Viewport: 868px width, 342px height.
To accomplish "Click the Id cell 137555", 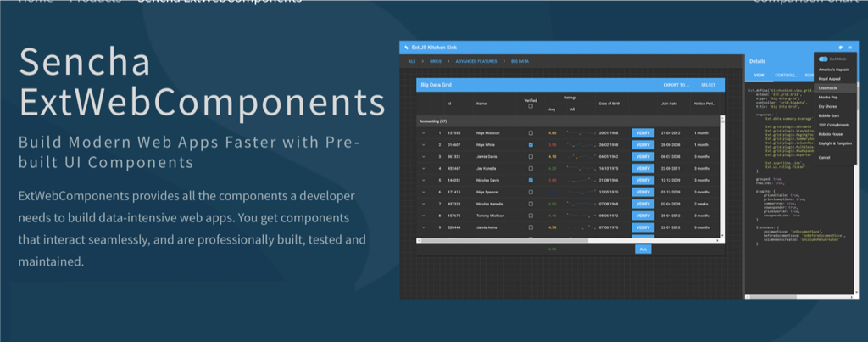I will click(x=454, y=133).
